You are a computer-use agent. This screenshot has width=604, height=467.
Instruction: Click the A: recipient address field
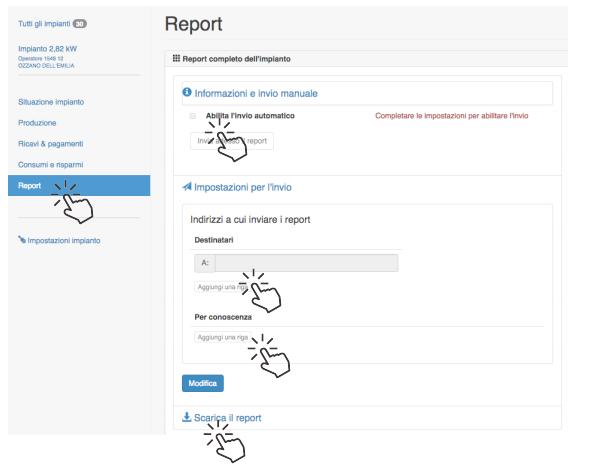(x=306, y=264)
